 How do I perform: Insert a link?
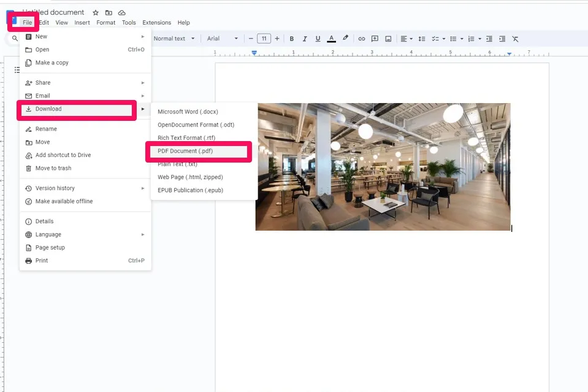click(x=361, y=38)
